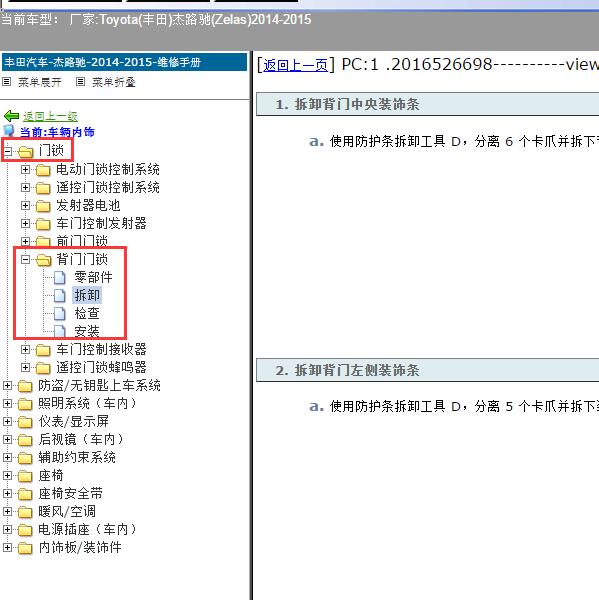The height and width of the screenshot is (600, 599).
Task: Click the 车门控制接收器 folder icon
Action: (43, 350)
